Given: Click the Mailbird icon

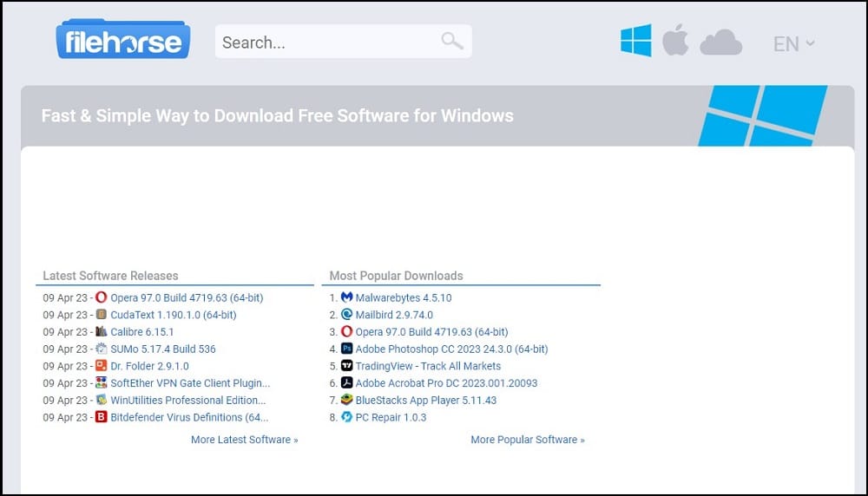Looking at the screenshot, I should [346, 315].
